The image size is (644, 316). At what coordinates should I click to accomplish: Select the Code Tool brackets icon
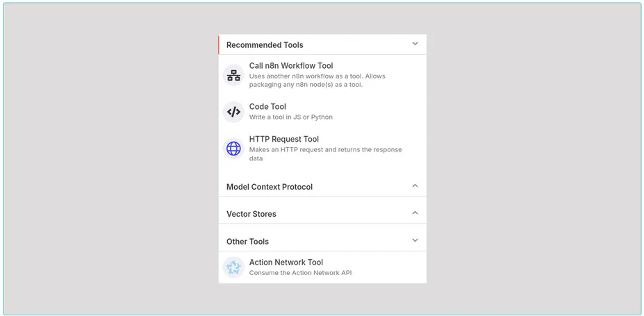coord(233,112)
